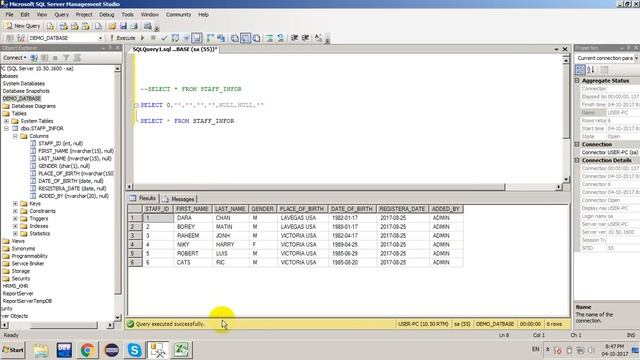Select the SQLQuery1.sql editor tab
Screen dimensions: 640x360
(x=175, y=49)
